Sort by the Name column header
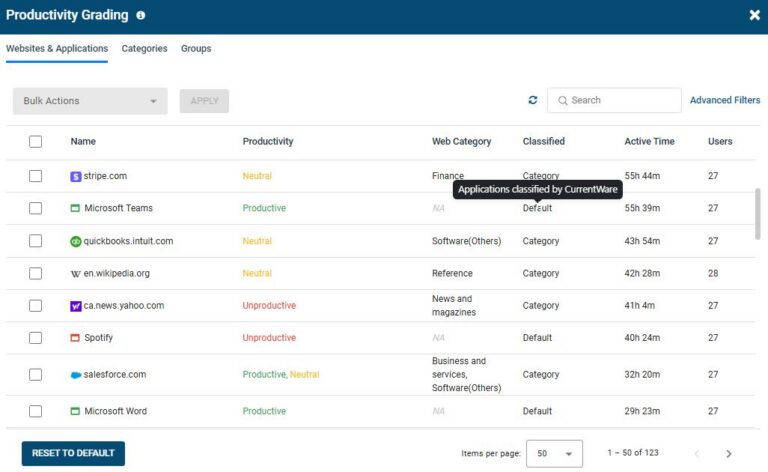Screen dimensions: 768x472 (83, 142)
